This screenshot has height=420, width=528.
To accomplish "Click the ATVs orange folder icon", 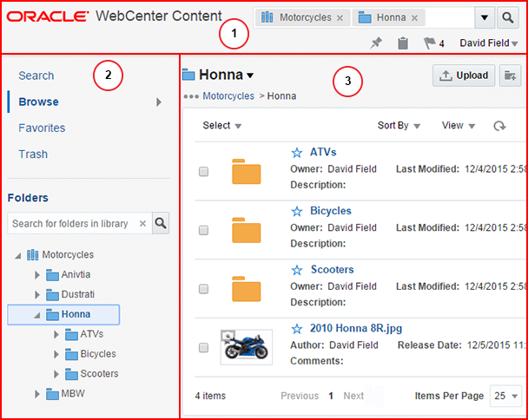I will point(246,172).
